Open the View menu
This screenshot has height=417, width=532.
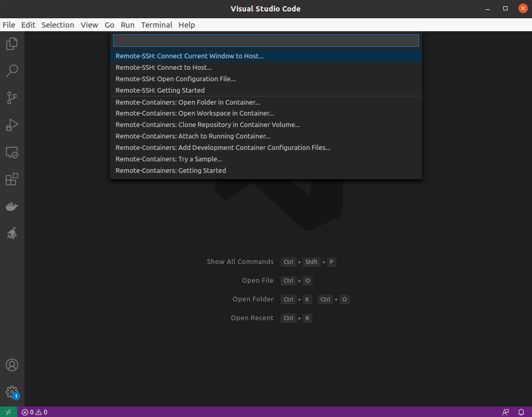coord(89,25)
